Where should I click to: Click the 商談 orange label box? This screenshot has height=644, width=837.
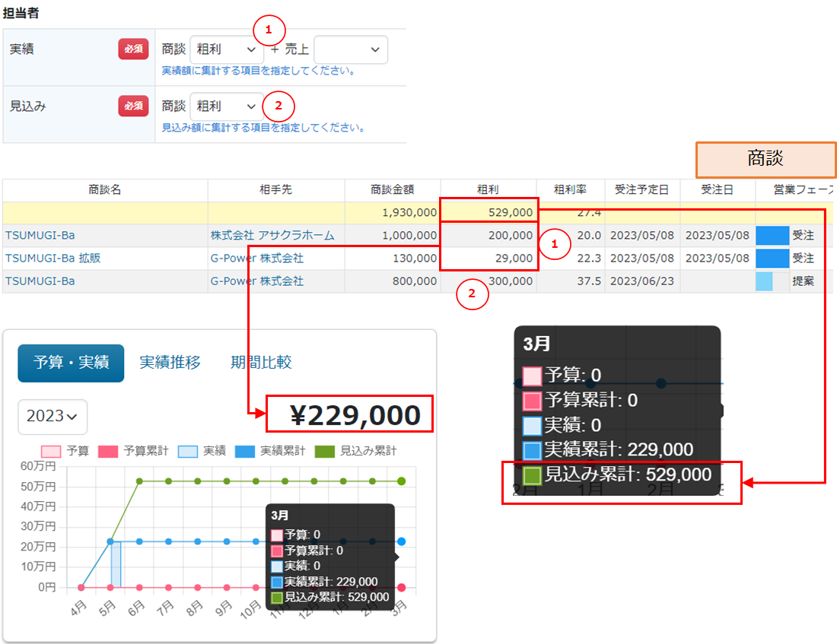pyautogui.click(x=765, y=159)
